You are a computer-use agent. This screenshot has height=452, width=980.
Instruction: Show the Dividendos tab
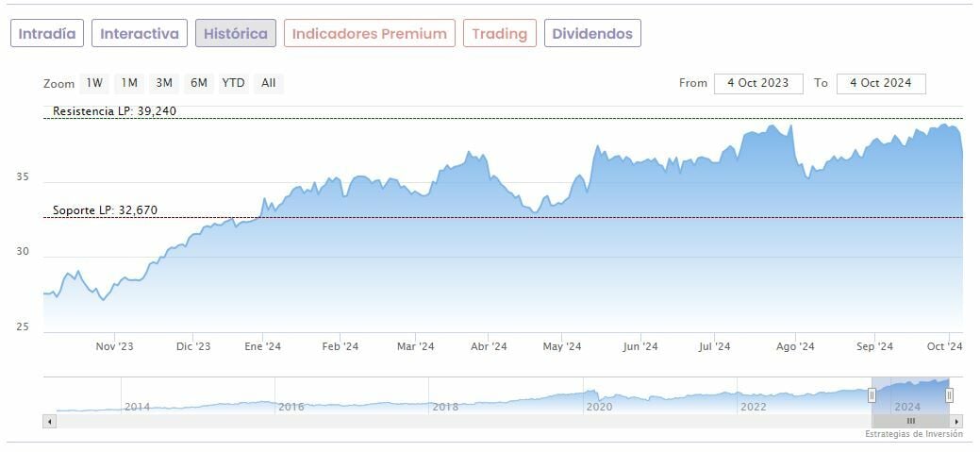tap(592, 33)
